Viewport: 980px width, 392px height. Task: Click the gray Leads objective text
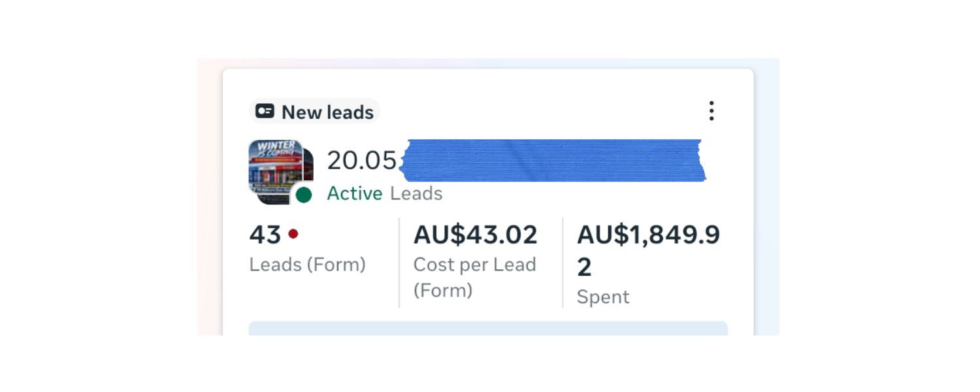[x=416, y=193]
